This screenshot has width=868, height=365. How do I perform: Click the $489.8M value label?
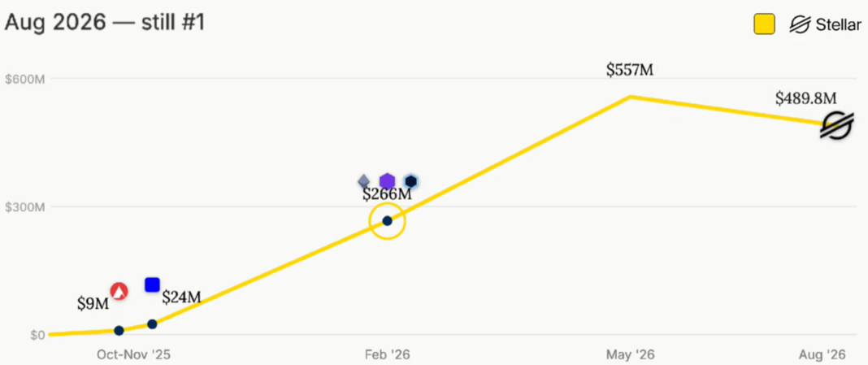pyautogui.click(x=806, y=98)
